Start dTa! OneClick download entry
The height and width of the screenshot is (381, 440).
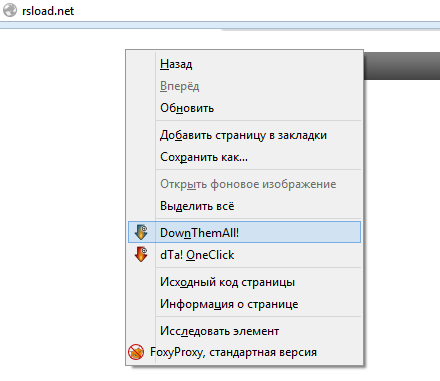(244, 255)
